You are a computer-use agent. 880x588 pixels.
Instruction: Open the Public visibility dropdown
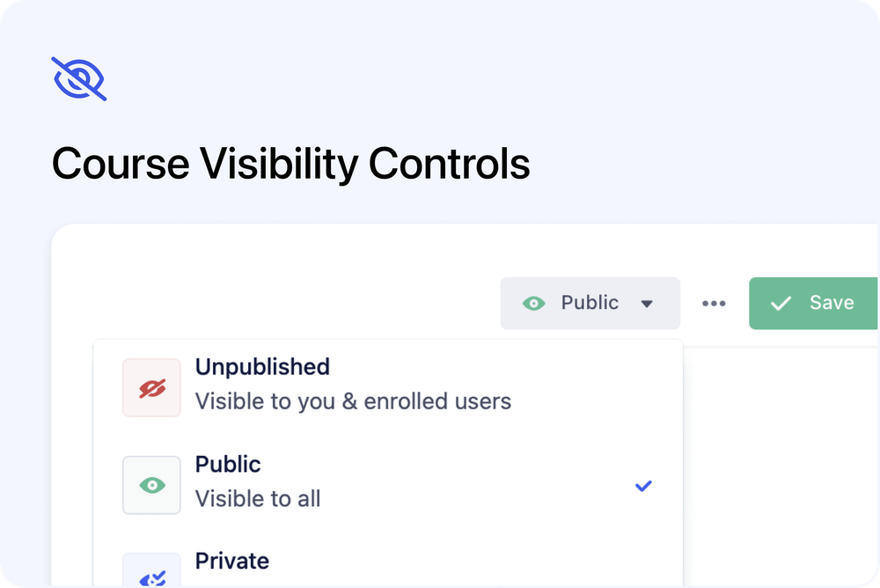(x=590, y=303)
